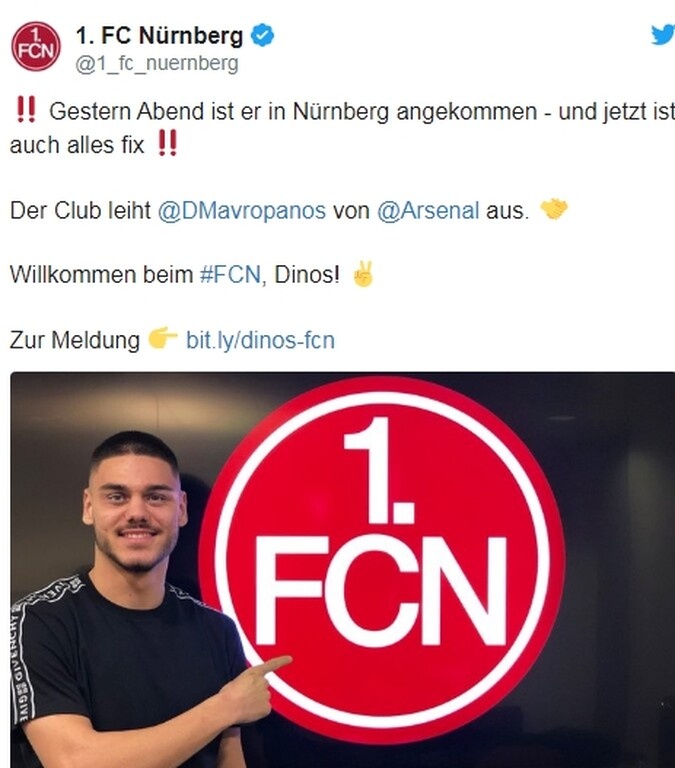
Task: Click the 'Zur Meldung' text
Action: 74,340
